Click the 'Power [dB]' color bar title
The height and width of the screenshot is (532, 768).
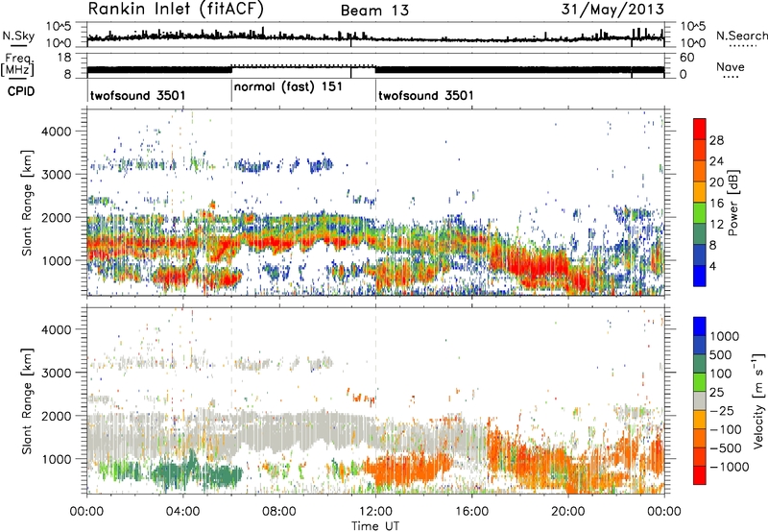coord(733,203)
